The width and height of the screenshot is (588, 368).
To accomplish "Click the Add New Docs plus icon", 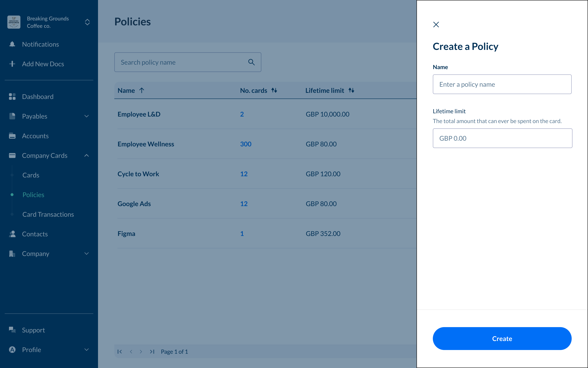I will pyautogui.click(x=12, y=64).
